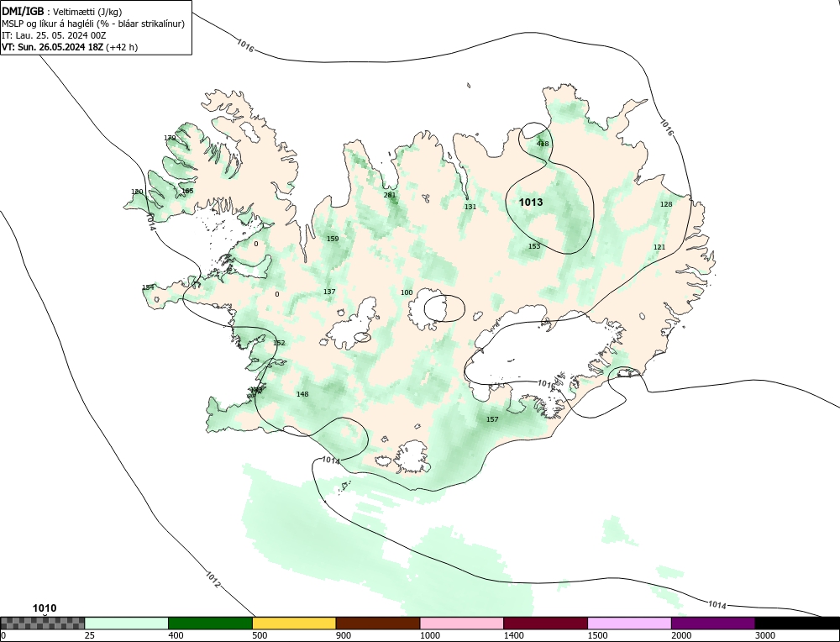Select the map value 165
The image size is (840, 642).
187,191
